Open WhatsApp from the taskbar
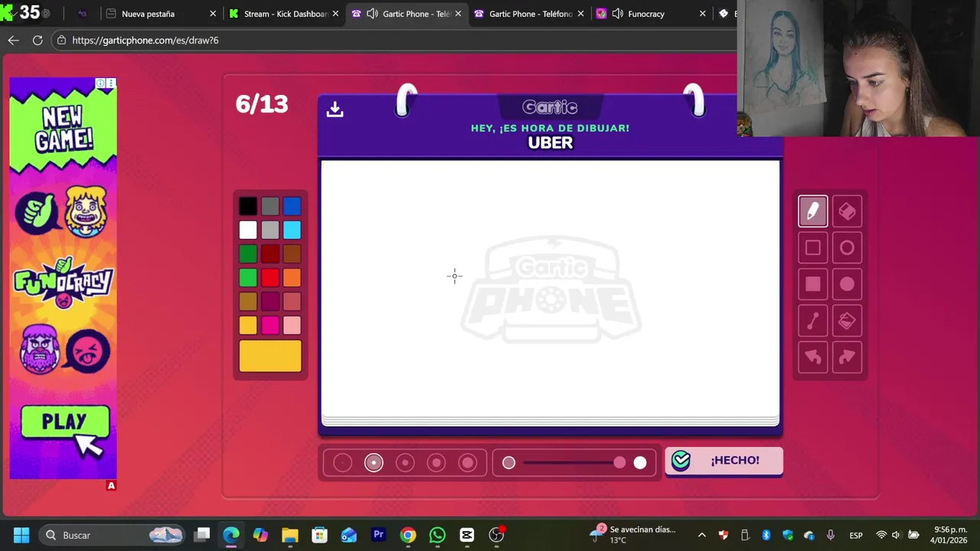 [437, 535]
